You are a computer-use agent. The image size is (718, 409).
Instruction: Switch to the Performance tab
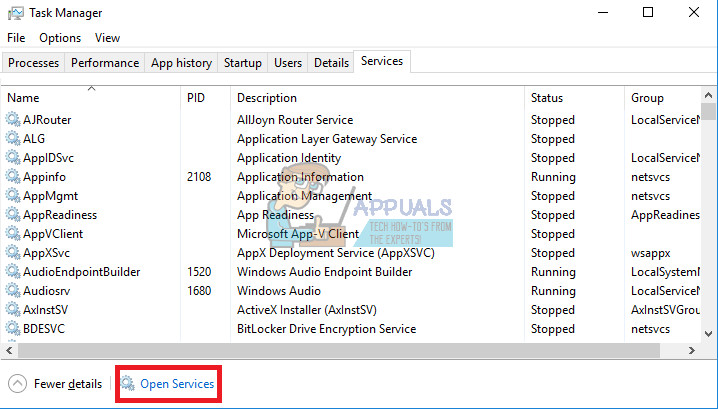point(105,63)
